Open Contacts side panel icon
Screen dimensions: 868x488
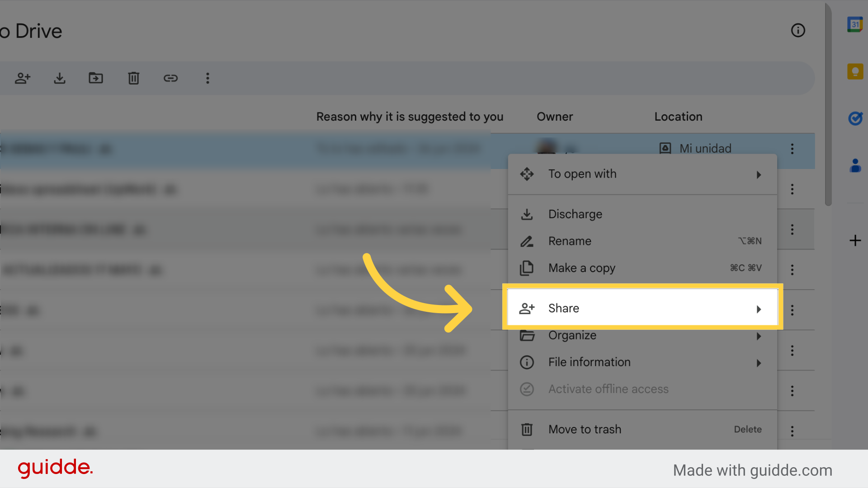tap(855, 165)
